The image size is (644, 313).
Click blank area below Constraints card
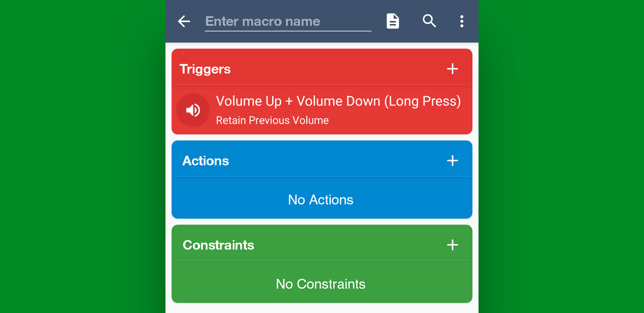click(322, 308)
